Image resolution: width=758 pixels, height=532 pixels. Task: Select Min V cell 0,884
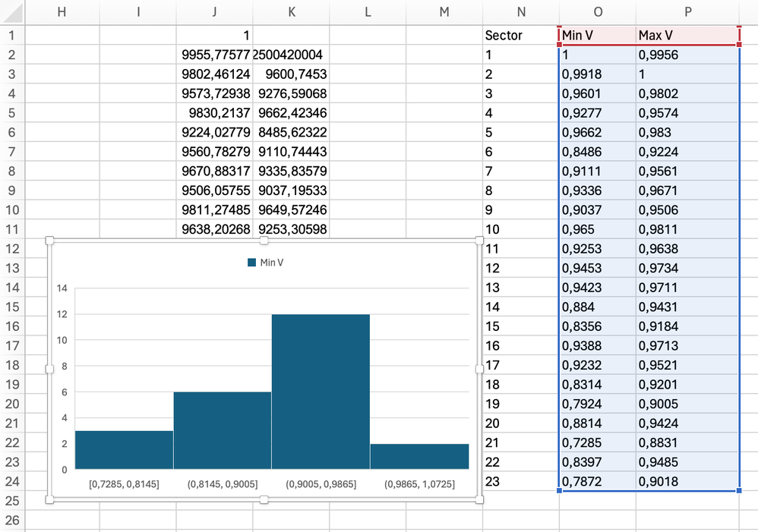pos(598,307)
